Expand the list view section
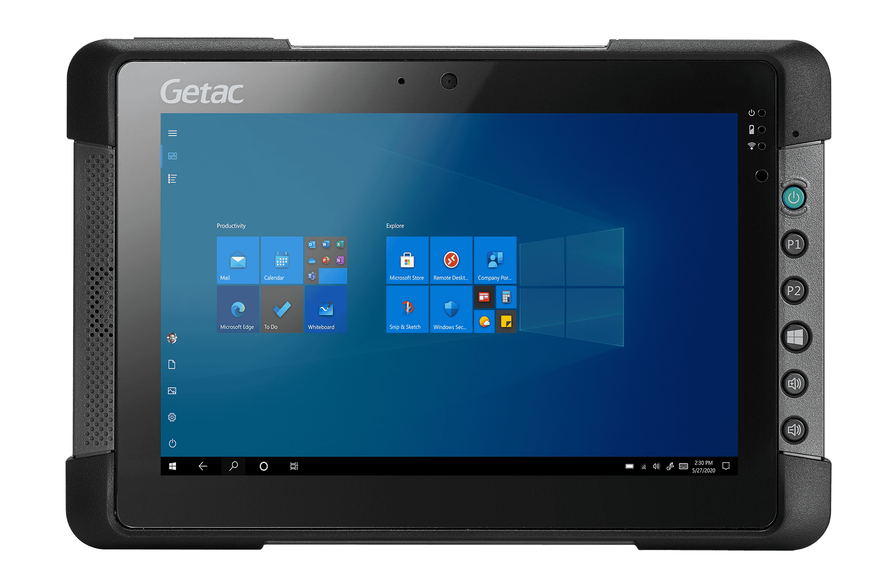882x588 pixels. 172,180
